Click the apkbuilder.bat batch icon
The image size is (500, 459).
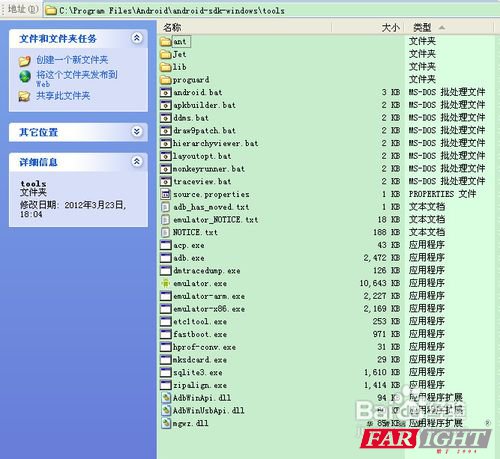166,105
